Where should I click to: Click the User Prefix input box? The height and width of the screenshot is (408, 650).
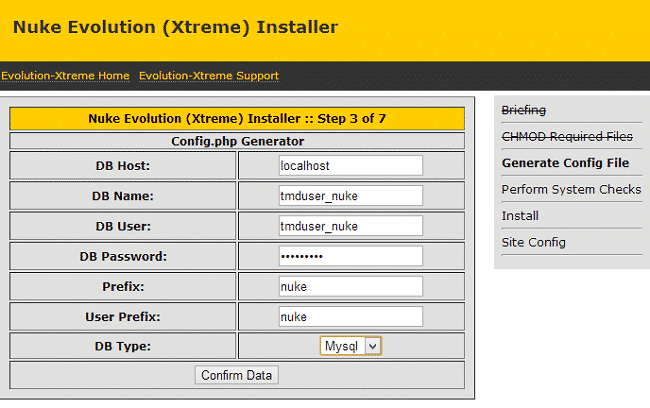350,316
